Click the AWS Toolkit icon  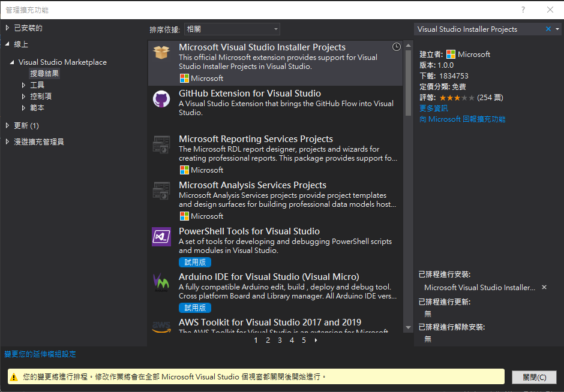click(x=161, y=327)
